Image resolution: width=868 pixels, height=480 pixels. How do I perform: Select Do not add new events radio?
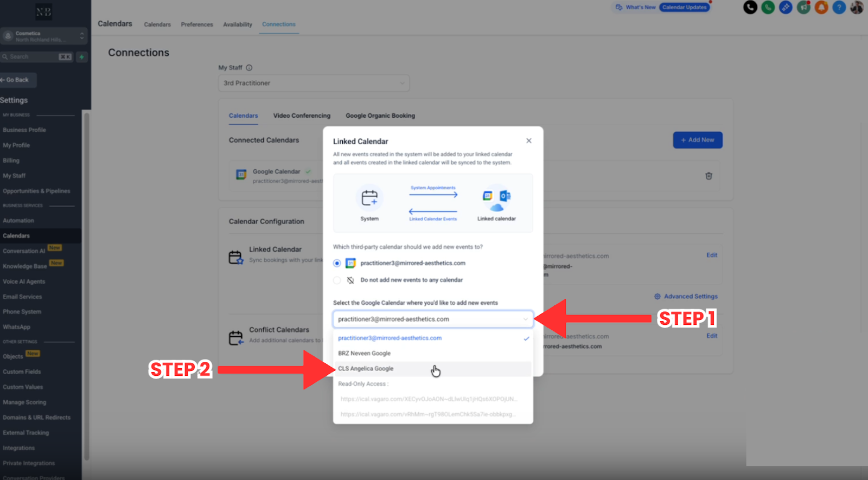(337, 280)
